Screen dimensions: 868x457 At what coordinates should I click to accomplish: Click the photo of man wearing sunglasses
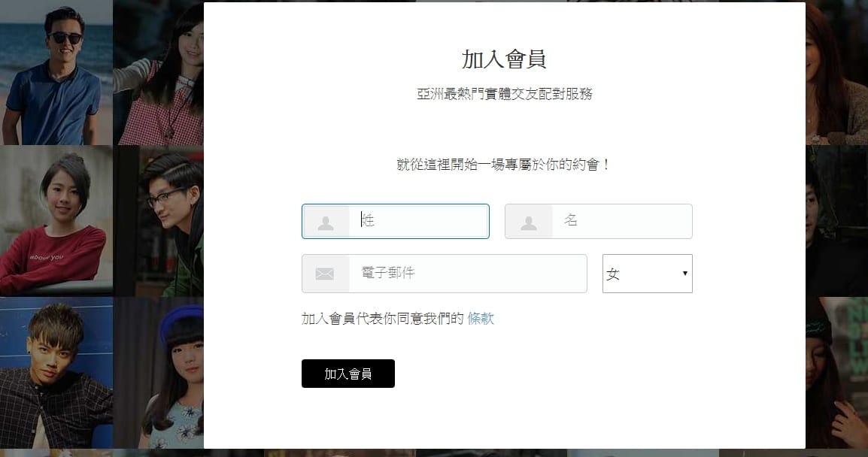(56, 72)
